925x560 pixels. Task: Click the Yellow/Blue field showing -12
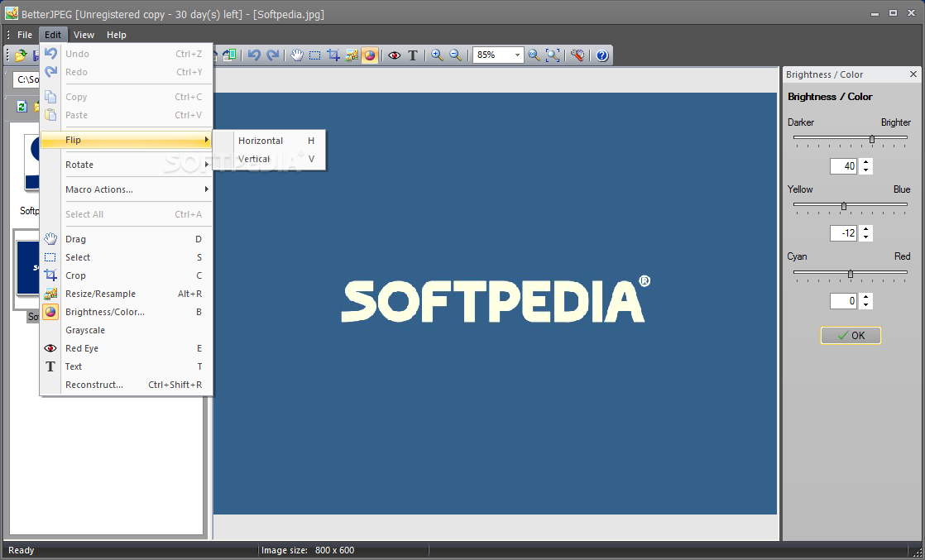point(844,233)
